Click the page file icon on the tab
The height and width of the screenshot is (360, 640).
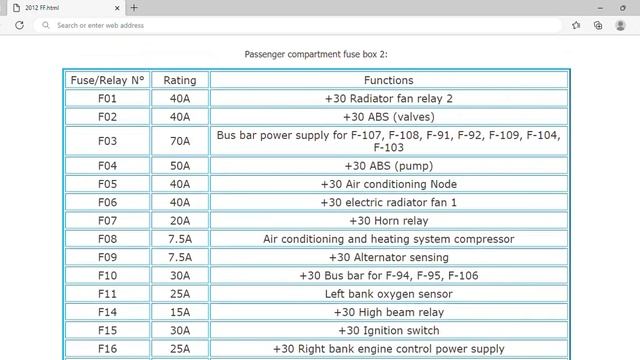tap(16, 8)
